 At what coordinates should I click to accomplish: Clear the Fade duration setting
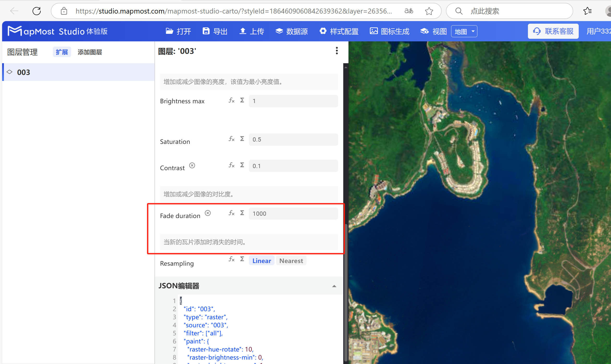coord(208,213)
